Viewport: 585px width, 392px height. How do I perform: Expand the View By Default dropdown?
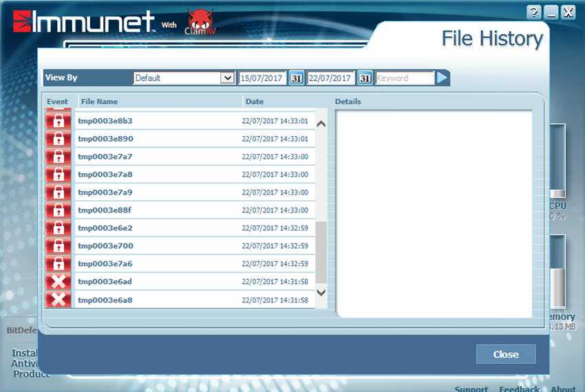[227, 78]
